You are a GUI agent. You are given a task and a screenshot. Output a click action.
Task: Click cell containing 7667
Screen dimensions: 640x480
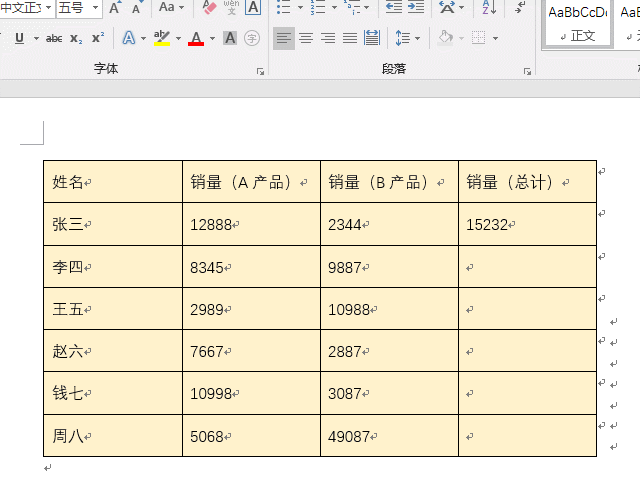[251, 351]
